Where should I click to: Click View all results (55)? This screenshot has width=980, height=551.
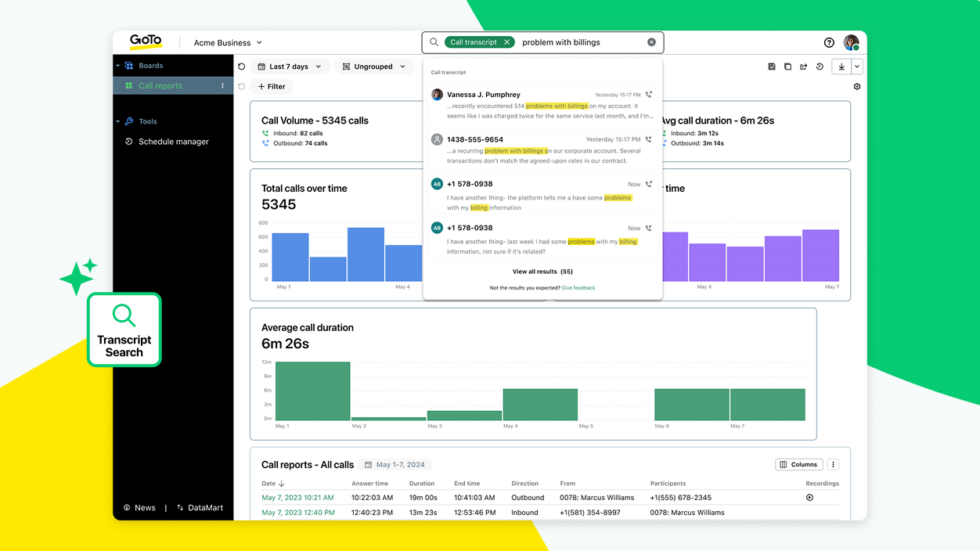[542, 272]
